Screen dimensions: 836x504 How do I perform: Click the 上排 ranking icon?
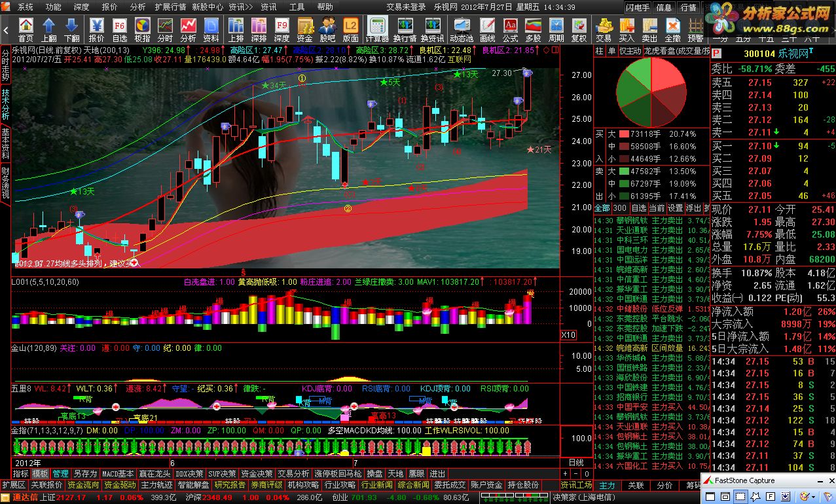click(236, 29)
